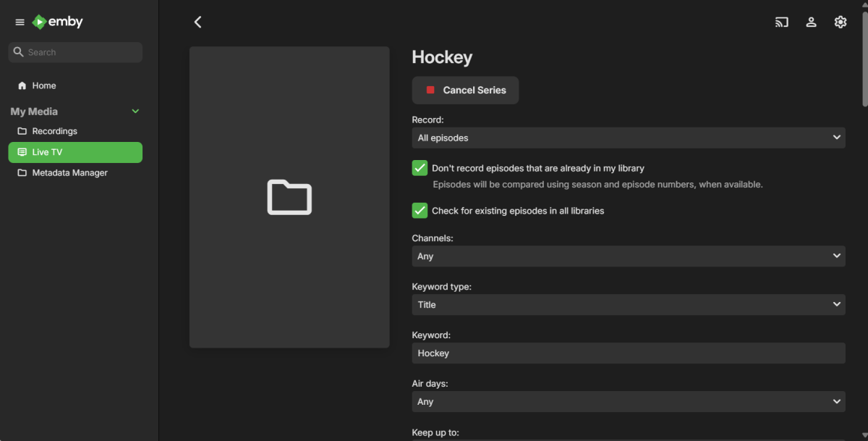Uncheck 'Don't record episodes that are already in my library'
Image resolution: width=868 pixels, height=441 pixels.
click(x=420, y=167)
